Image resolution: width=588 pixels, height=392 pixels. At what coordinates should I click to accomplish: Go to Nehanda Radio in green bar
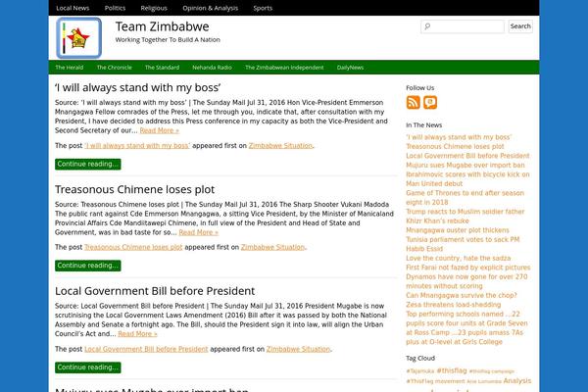click(212, 68)
